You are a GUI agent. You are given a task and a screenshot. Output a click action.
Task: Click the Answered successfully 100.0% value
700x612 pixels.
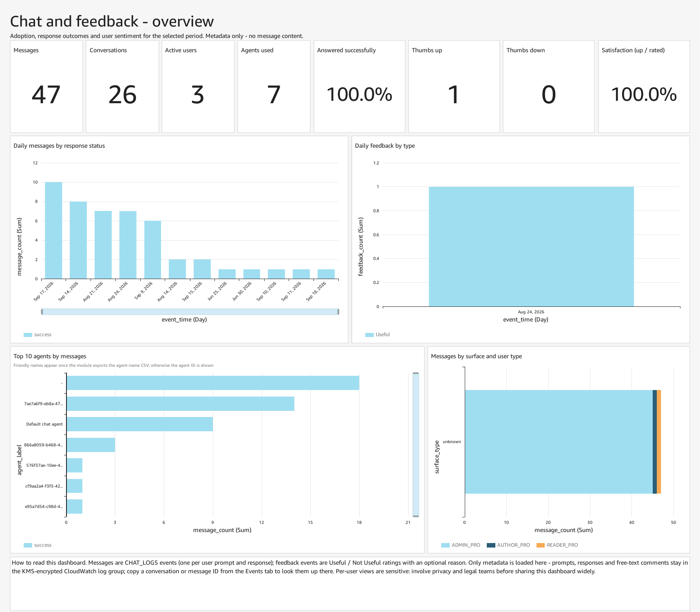pos(359,95)
